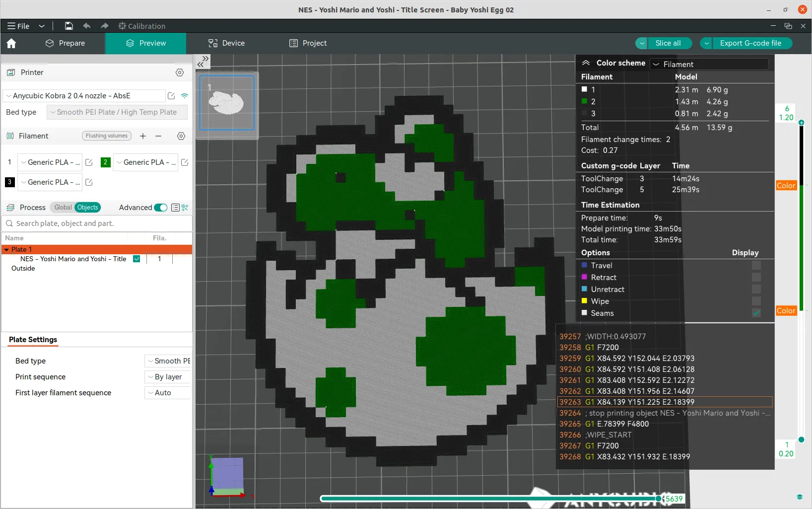This screenshot has width=812, height=509.
Task: Save the project using the save icon
Action: [x=68, y=26]
